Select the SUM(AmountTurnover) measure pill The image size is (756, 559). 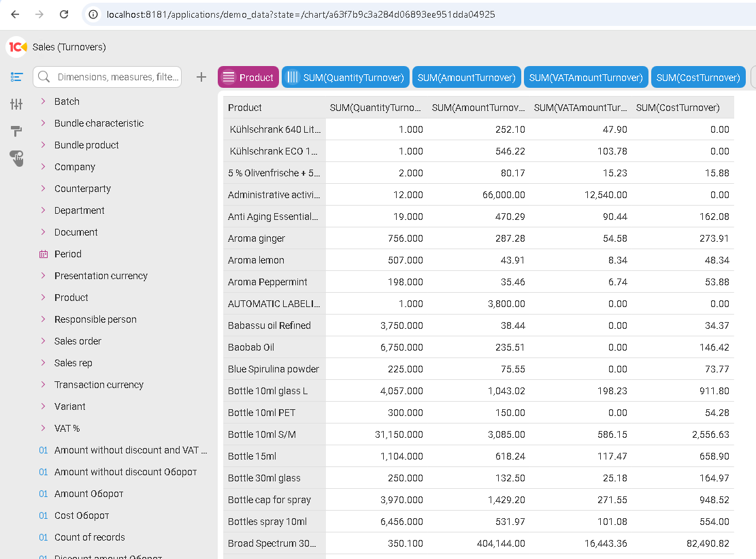coord(466,78)
